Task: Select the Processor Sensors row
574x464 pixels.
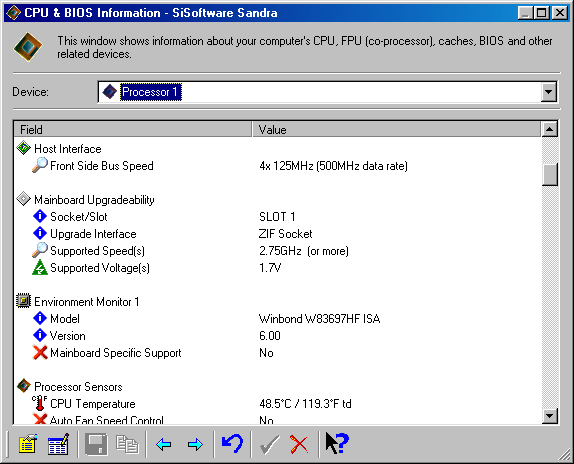Action: tap(277, 386)
